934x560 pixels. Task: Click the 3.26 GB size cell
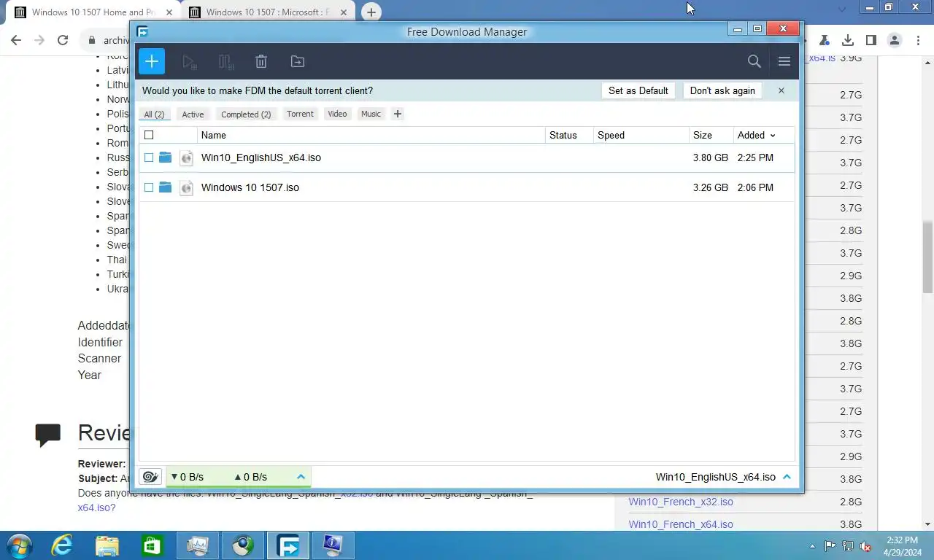(711, 187)
